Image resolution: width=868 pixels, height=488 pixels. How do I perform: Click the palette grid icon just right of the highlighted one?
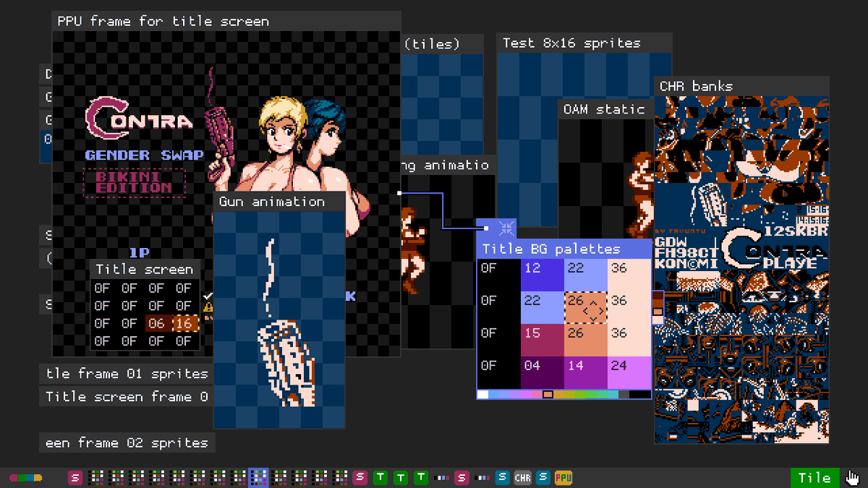[279, 478]
